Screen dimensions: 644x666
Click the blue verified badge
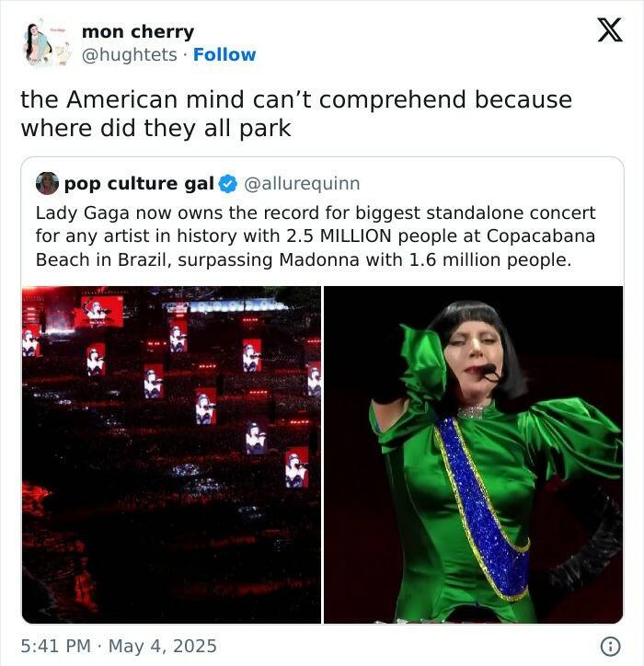click(x=227, y=184)
